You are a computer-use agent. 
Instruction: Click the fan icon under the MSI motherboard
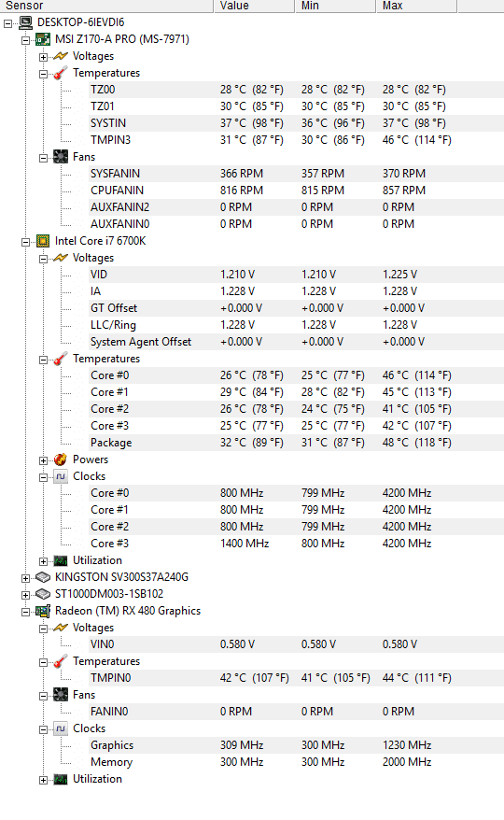click(x=61, y=157)
